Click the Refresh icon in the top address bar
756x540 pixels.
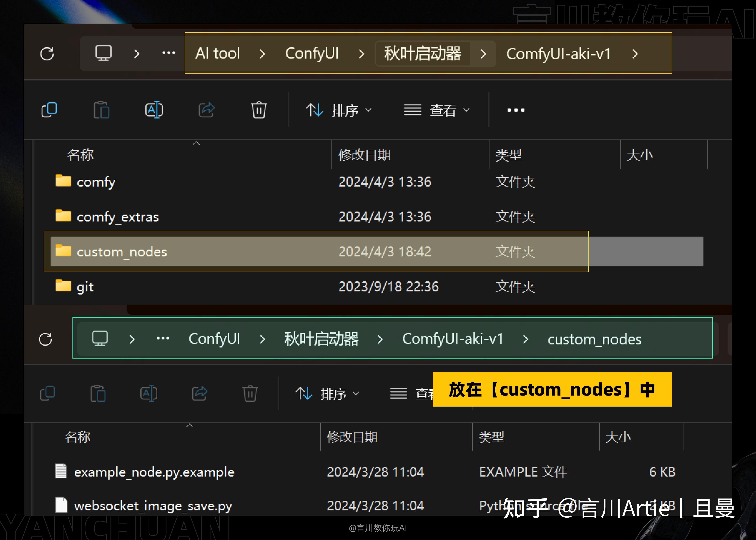tap(47, 54)
